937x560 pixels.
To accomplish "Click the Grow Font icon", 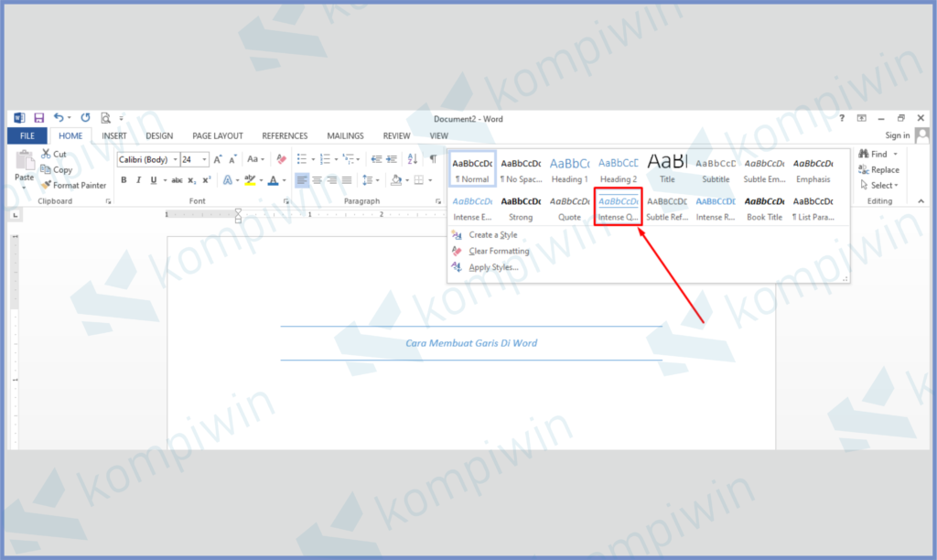I will [x=218, y=159].
